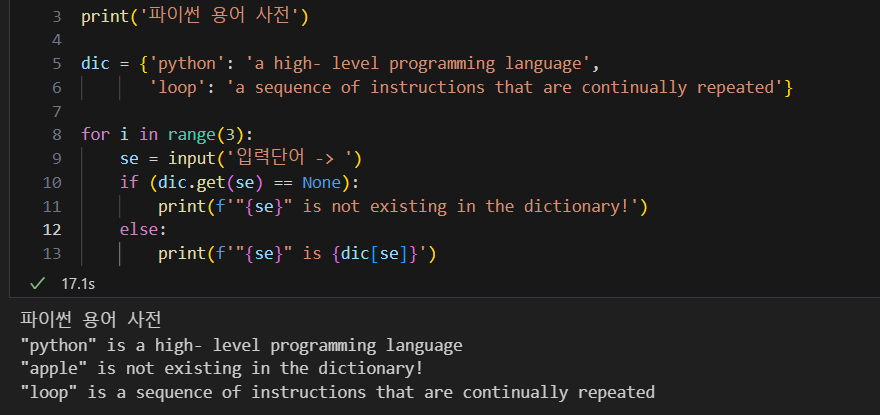Click line number 11 in the gutter
Screen dimensions: 880x415
[52, 206]
